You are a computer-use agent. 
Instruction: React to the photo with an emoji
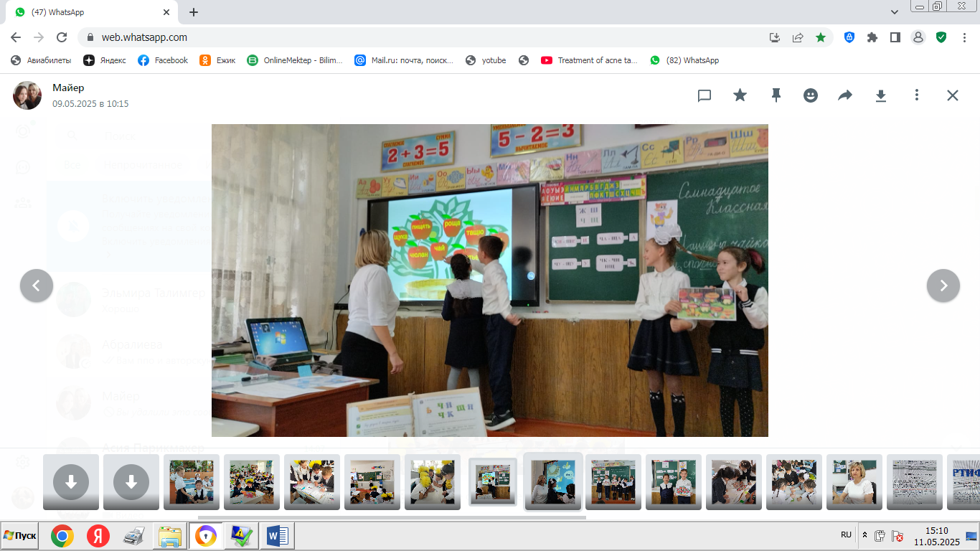coord(811,95)
